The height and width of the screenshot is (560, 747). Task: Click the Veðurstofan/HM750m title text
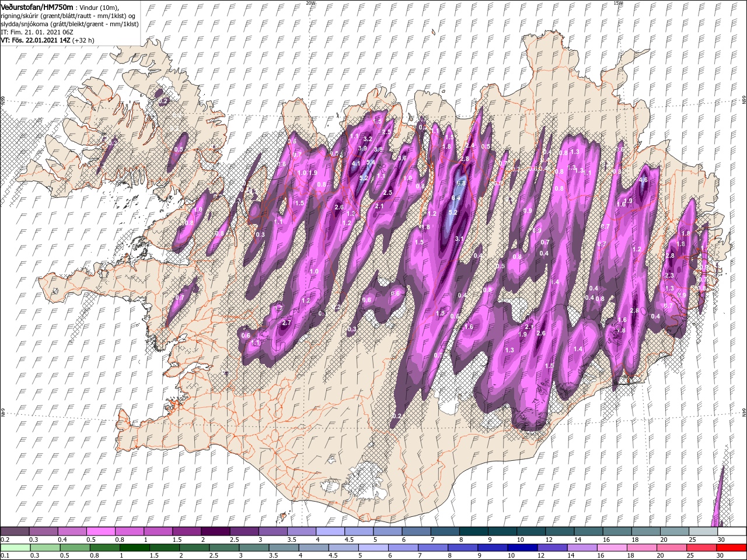pyautogui.click(x=37, y=6)
